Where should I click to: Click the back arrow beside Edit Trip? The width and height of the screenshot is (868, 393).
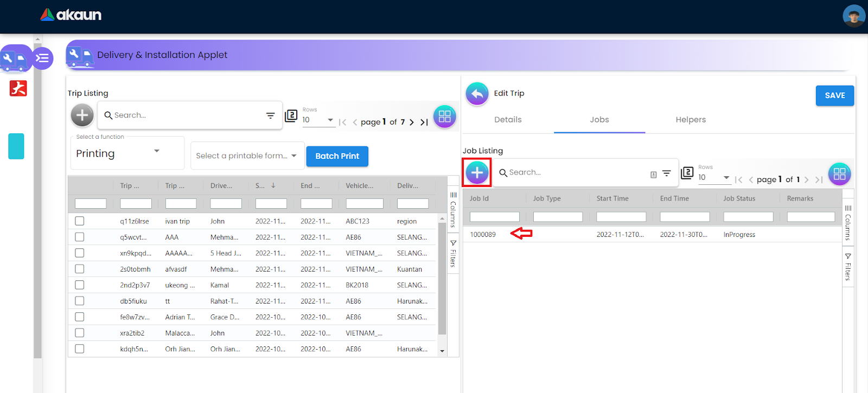(477, 94)
